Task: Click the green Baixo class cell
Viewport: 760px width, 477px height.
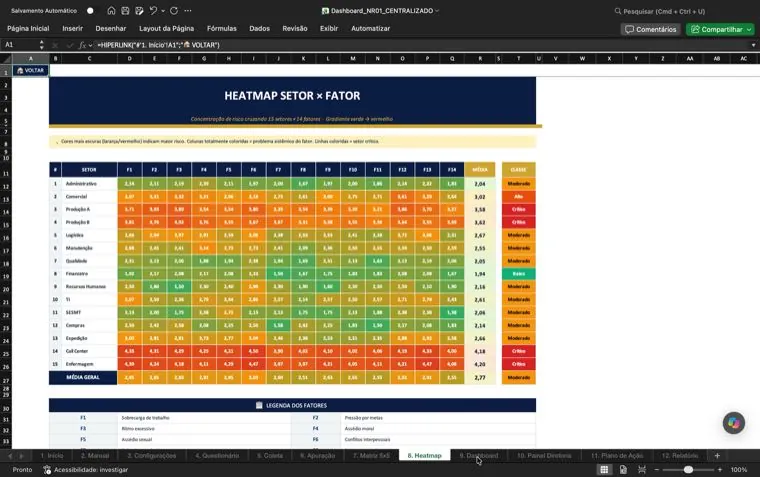Action: (x=518, y=274)
